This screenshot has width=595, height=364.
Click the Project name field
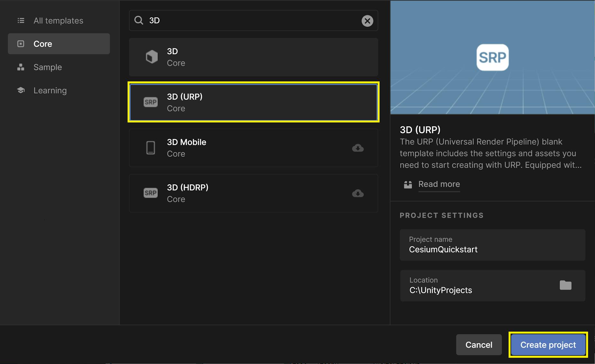click(x=492, y=249)
